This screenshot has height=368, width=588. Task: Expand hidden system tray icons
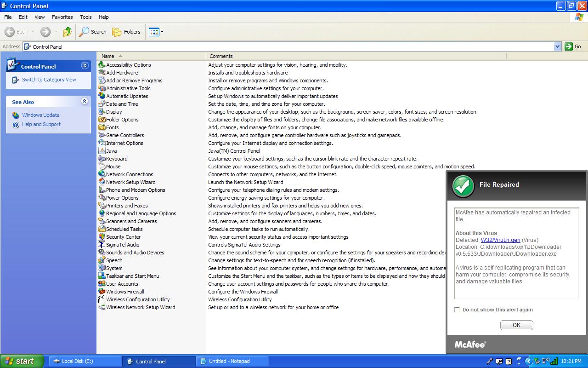(528, 362)
